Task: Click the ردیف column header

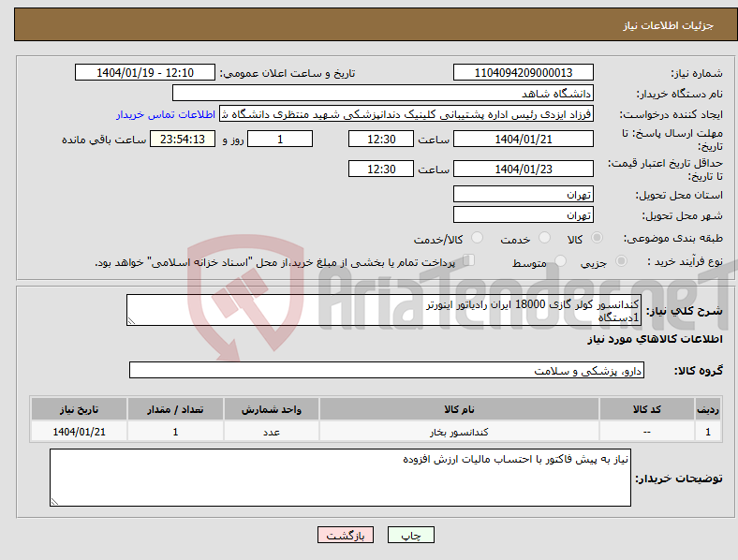Action: pyautogui.click(x=708, y=409)
